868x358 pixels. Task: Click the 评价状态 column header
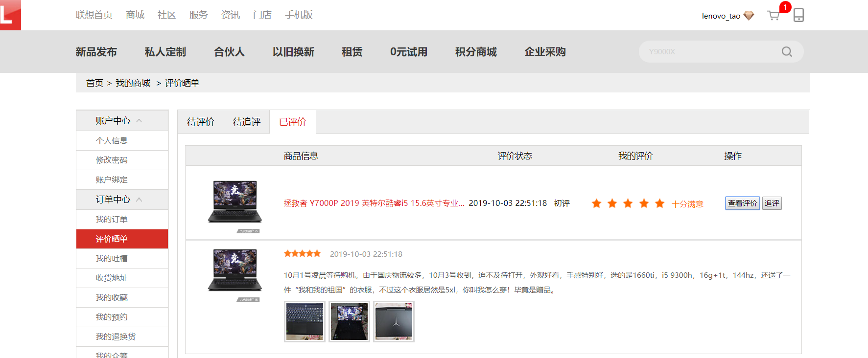point(515,156)
